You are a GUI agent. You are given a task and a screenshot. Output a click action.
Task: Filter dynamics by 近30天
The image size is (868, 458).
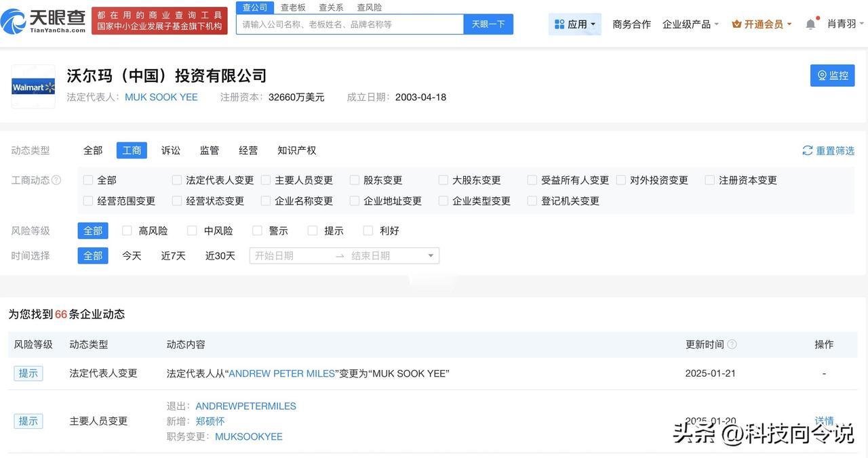[x=220, y=255]
